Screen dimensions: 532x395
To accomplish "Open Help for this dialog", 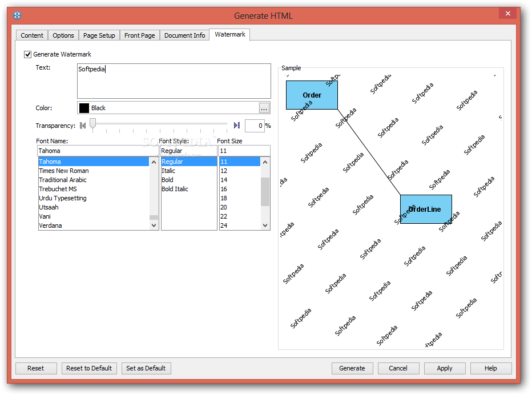I will 490,368.
